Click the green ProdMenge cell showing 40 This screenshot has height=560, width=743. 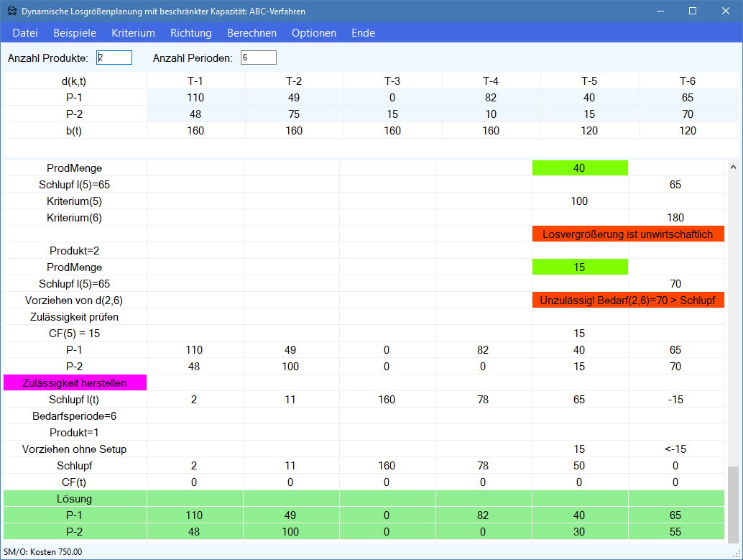pos(580,168)
